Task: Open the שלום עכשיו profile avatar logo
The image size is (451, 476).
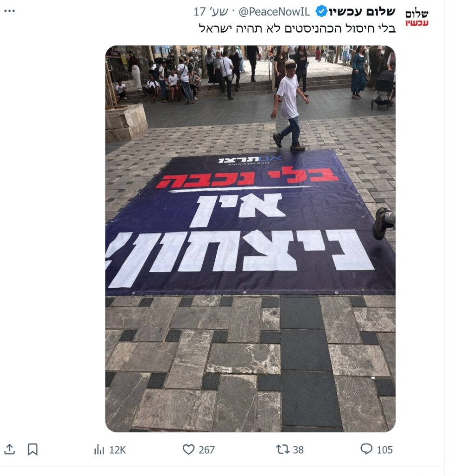Action: tap(417, 18)
